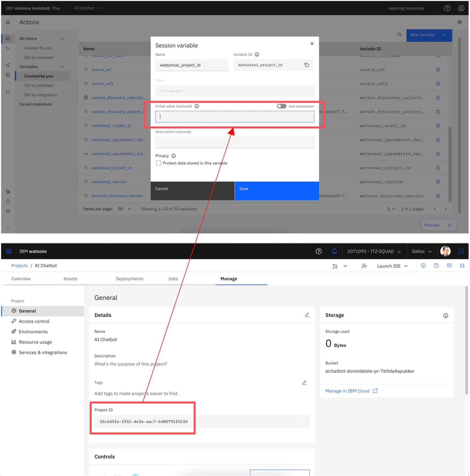Open the hamburger menu in IBM watsonx
Screen dimensions: 470x476
click(9, 251)
